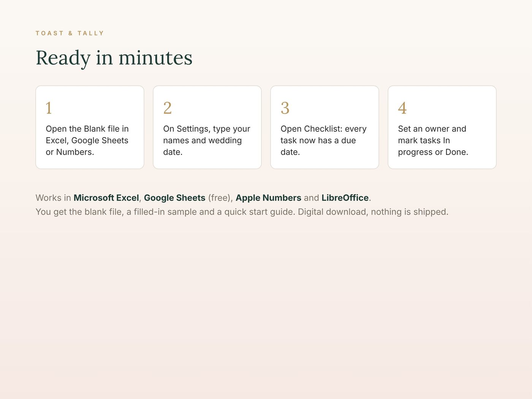This screenshot has width=532, height=399.
Task: Click the text "On Settings, type your names and wedding date."
Action: [207, 140]
